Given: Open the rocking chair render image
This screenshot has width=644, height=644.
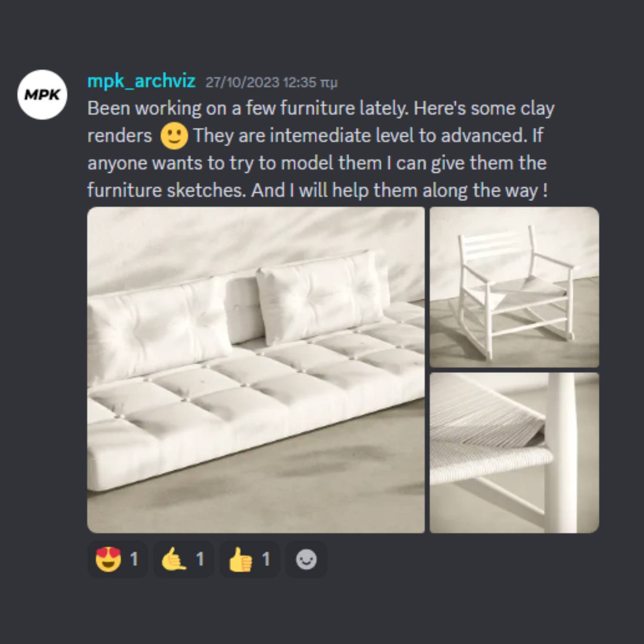Looking at the screenshot, I should [x=514, y=287].
